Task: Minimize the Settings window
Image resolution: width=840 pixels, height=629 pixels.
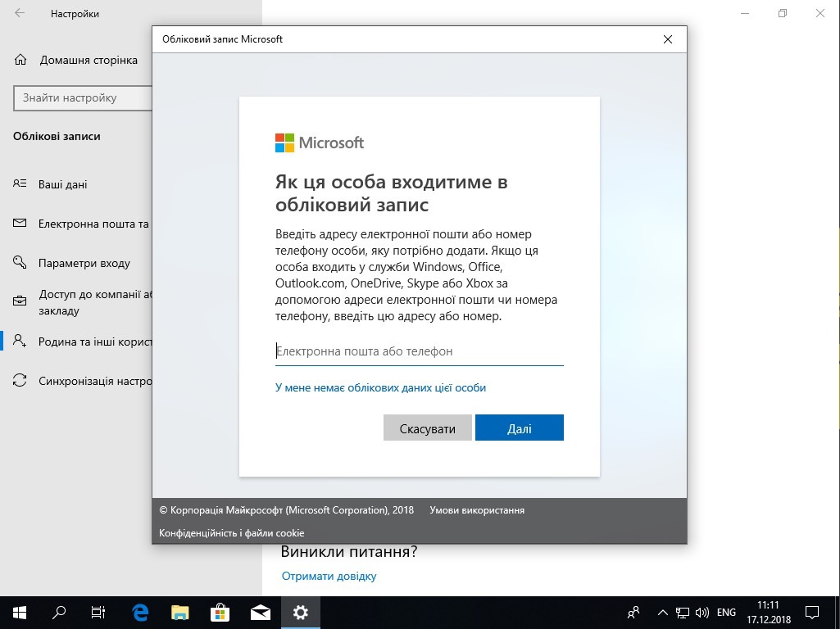Action: click(x=745, y=13)
